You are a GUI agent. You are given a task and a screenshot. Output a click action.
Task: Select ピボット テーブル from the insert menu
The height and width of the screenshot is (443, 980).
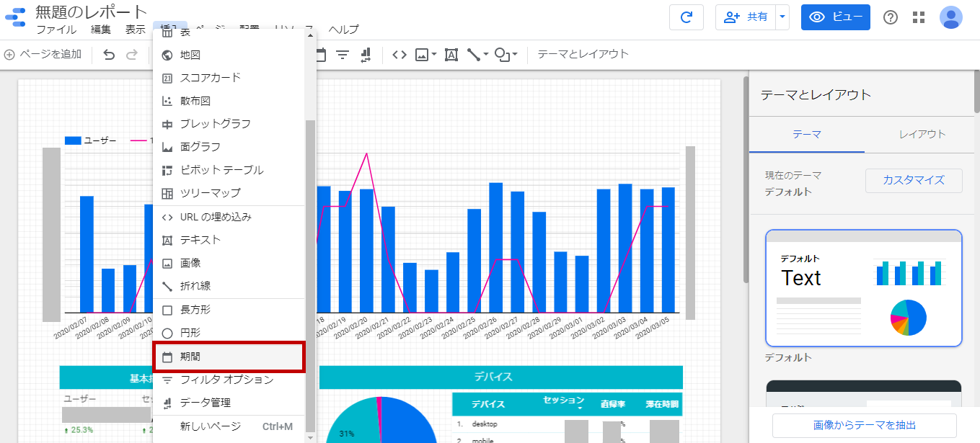tap(229, 170)
